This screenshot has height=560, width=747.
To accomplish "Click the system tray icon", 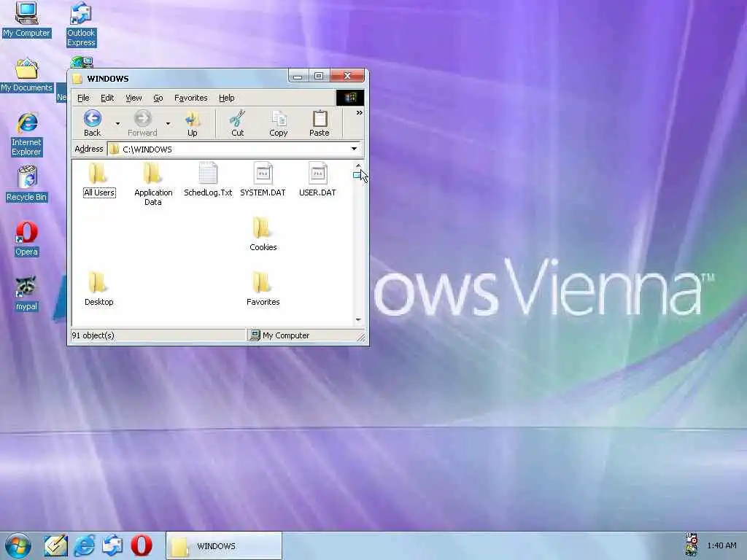I will tap(692, 545).
